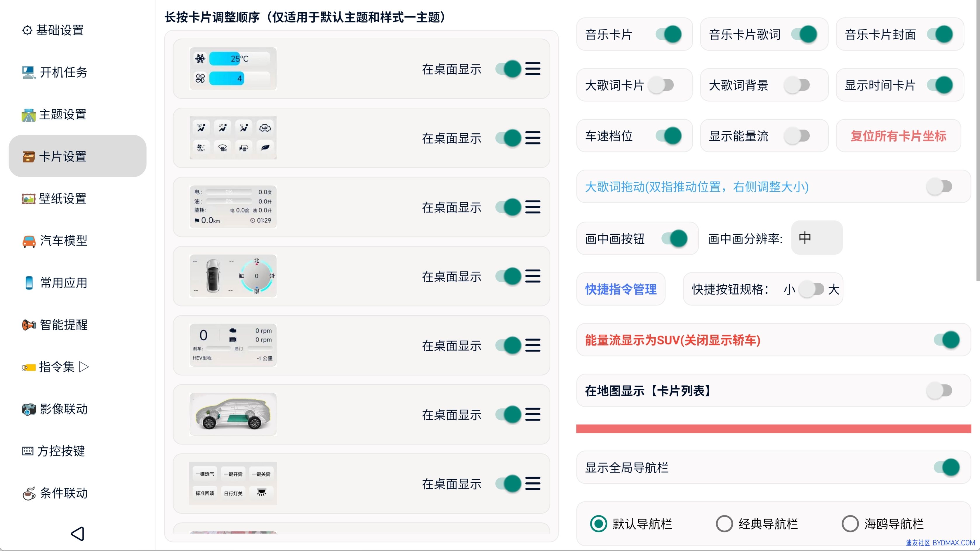
Task: Click the back triangle navigation icon
Action: [78, 533]
